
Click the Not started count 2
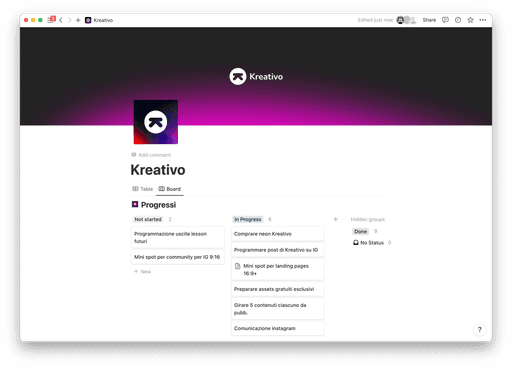click(170, 219)
